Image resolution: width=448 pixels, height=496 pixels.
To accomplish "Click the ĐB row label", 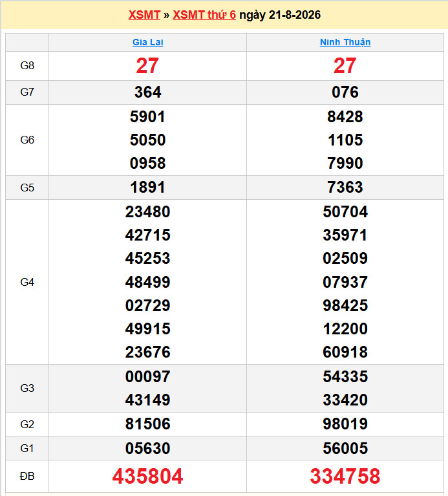I will coord(27,476).
